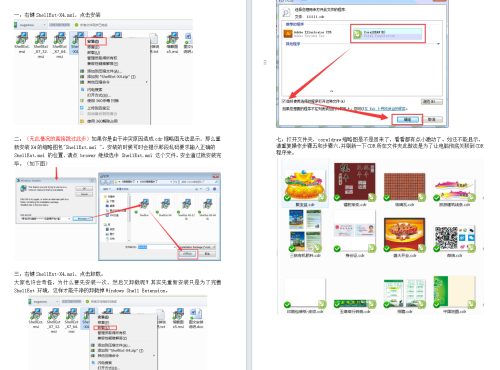Click 取消 button in Open With dialog

(432, 119)
